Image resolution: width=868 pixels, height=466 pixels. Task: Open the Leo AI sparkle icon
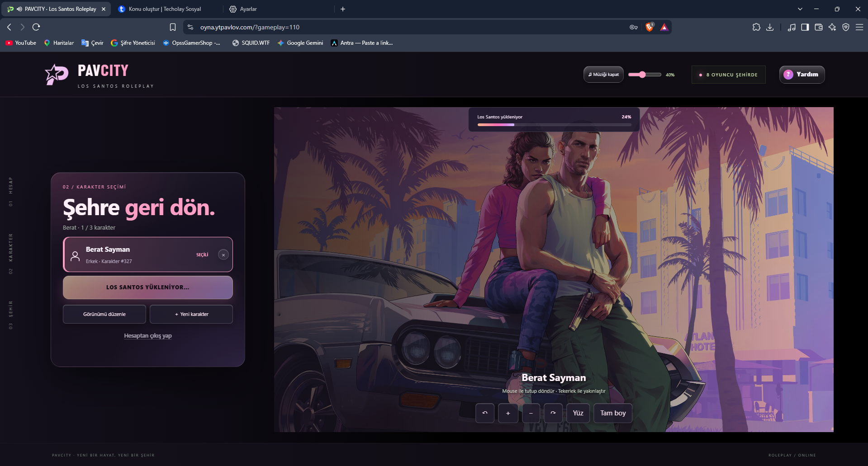(832, 27)
